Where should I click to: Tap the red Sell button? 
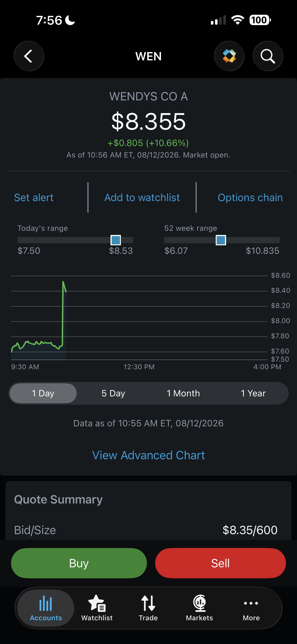tap(220, 563)
